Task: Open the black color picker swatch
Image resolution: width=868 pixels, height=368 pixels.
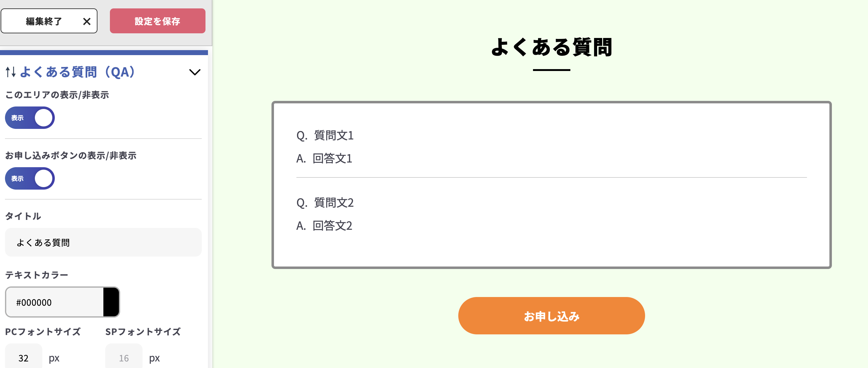Action: pos(111,302)
